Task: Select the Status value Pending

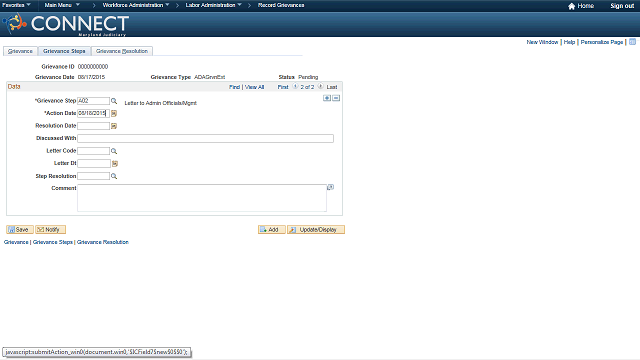Action: click(308, 77)
